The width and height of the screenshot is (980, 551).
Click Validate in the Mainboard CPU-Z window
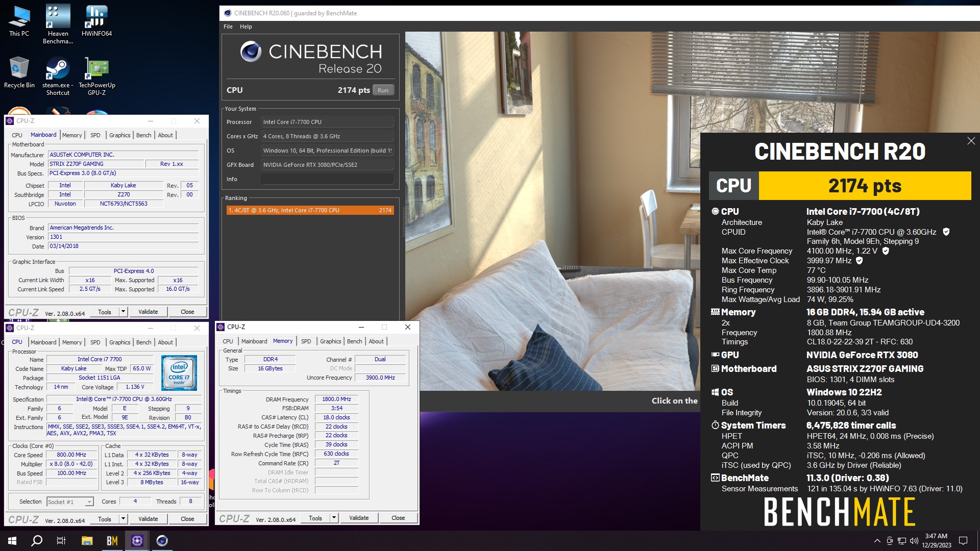click(148, 312)
